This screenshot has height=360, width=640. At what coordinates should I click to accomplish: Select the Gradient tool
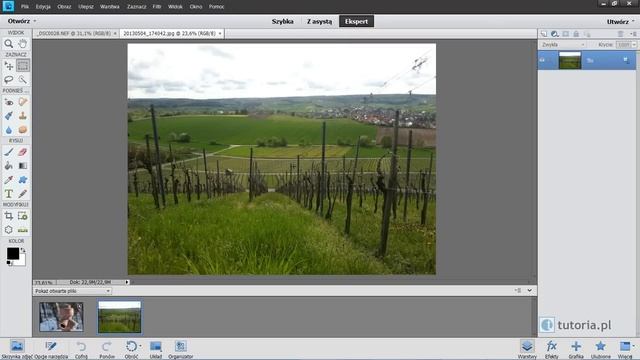pos(23,166)
